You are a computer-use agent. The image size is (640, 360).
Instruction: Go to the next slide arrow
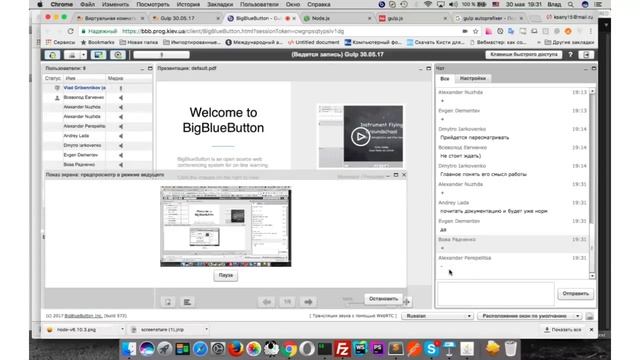point(308,302)
